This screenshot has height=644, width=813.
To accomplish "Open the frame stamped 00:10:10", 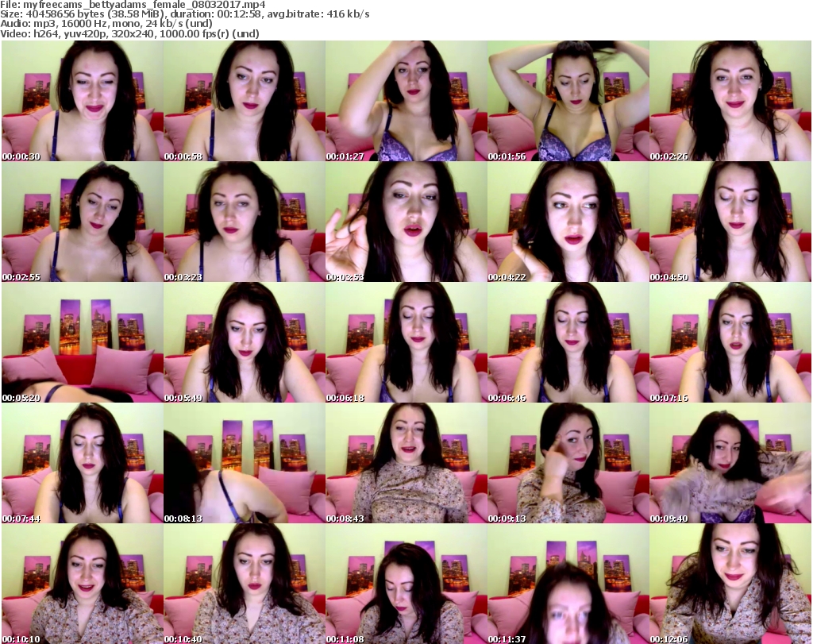I will click(83, 584).
